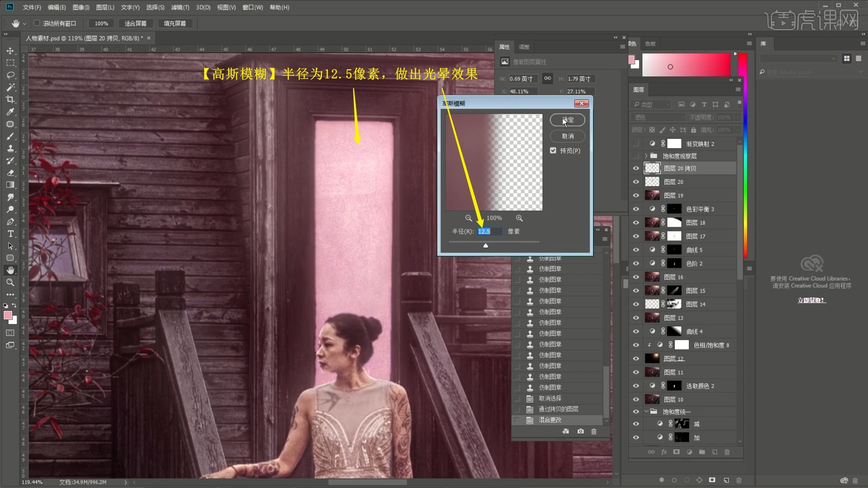Screen dimensions: 868x488
Task: Delete layer with Layers panel trash icon
Action: (727, 452)
